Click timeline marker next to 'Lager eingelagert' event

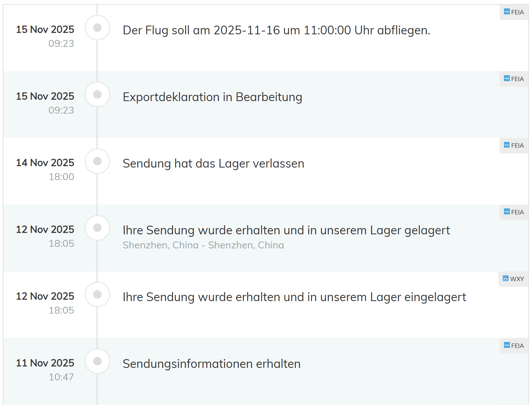97,294
